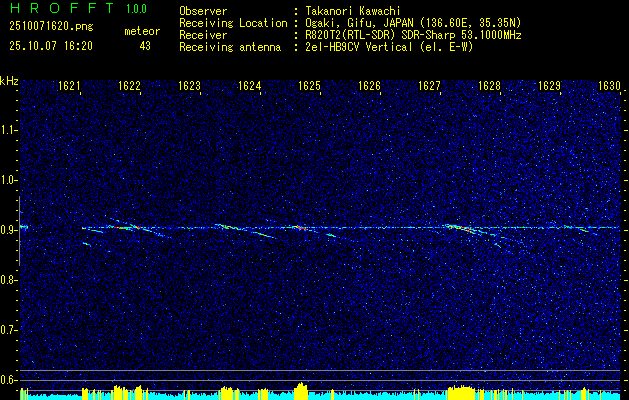
Task: Click the 0.8 kHz axis label
Action: 9,280
